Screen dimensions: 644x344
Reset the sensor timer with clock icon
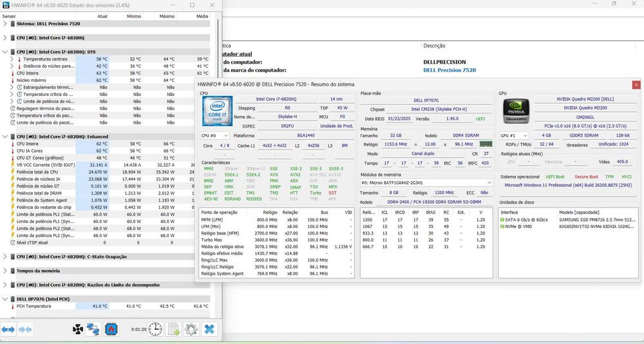(x=155, y=329)
